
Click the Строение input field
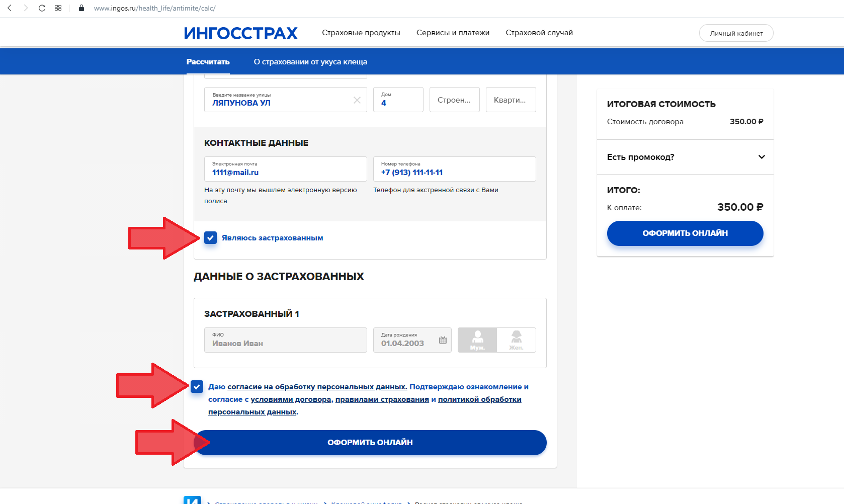(455, 100)
